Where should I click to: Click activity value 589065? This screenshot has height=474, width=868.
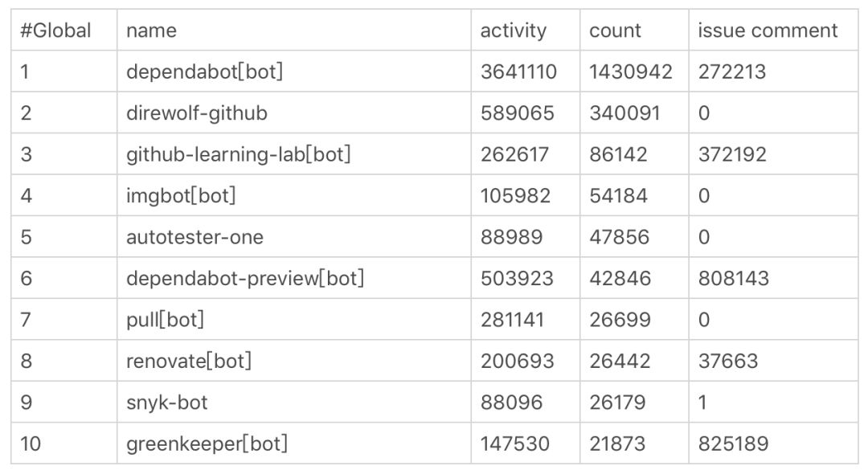(x=517, y=113)
